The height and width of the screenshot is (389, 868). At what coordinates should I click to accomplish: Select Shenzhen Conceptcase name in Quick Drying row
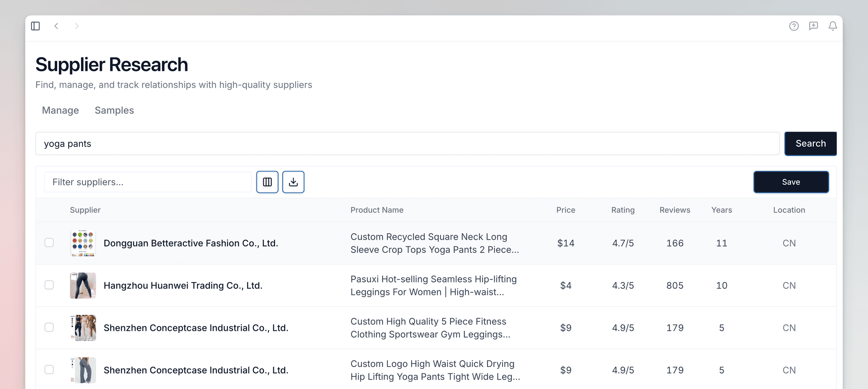tap(196, 370)
